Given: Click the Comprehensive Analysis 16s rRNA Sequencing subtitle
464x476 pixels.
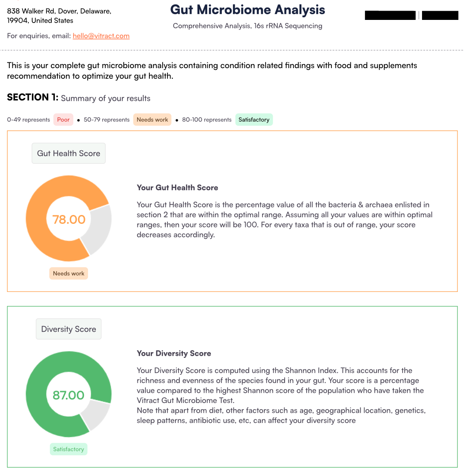Looking at the screenshot, I should click(x=247, y=26).
